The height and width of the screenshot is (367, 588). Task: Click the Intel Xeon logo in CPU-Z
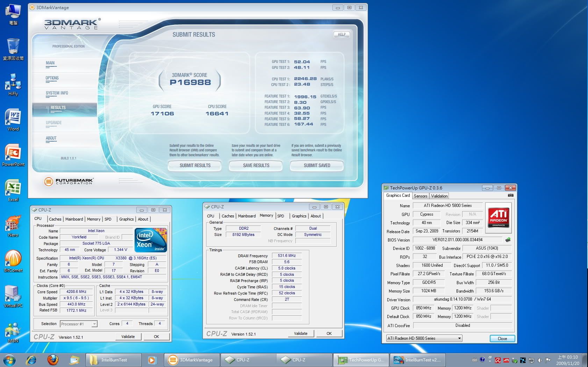pyautogui.click(x=151, y=240)
